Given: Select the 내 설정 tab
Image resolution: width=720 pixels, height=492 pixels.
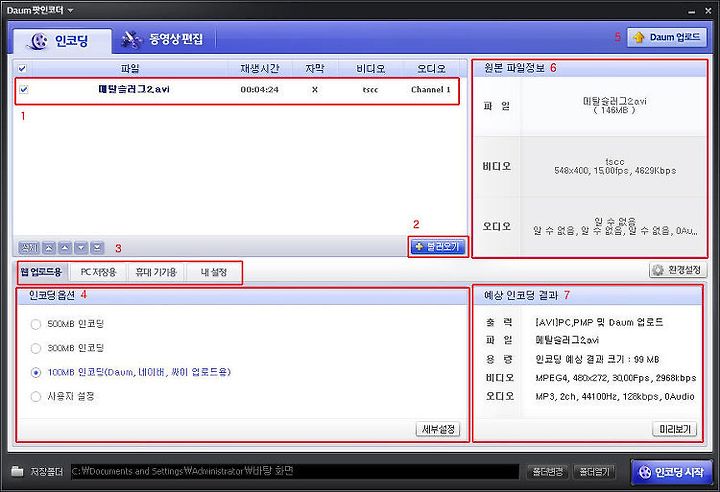Looking at the screenshot, I should pos(214,272).
